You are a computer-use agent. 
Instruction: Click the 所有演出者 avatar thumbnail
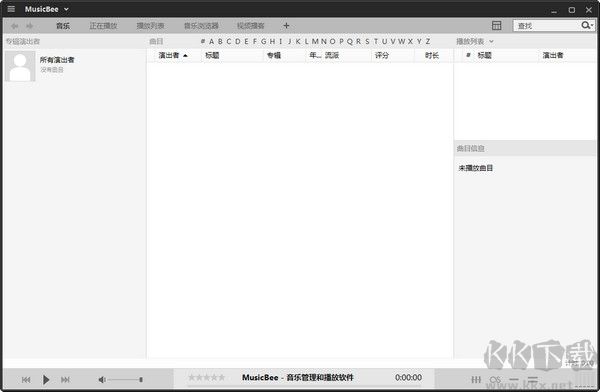(20, 67)
